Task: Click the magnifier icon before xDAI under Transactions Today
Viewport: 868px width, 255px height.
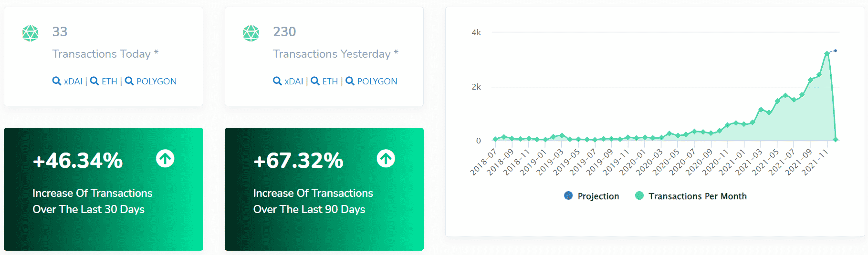Action: coord(56,81)
